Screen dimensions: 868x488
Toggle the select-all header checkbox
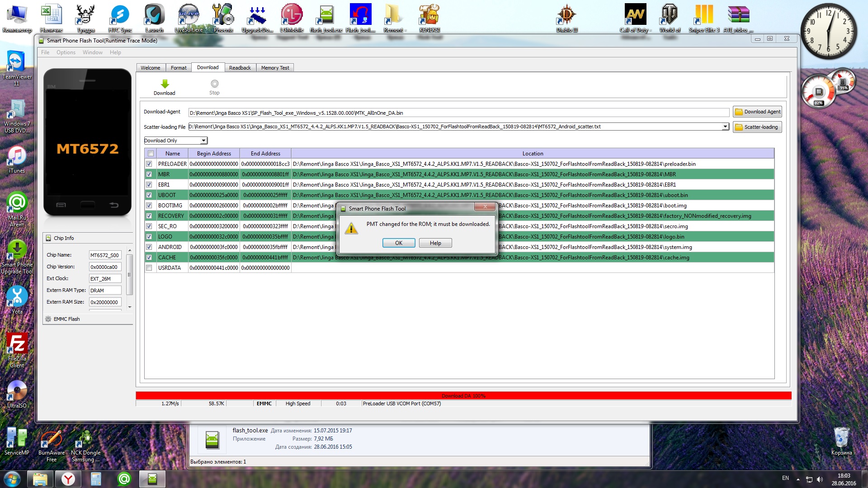(151, 154)
